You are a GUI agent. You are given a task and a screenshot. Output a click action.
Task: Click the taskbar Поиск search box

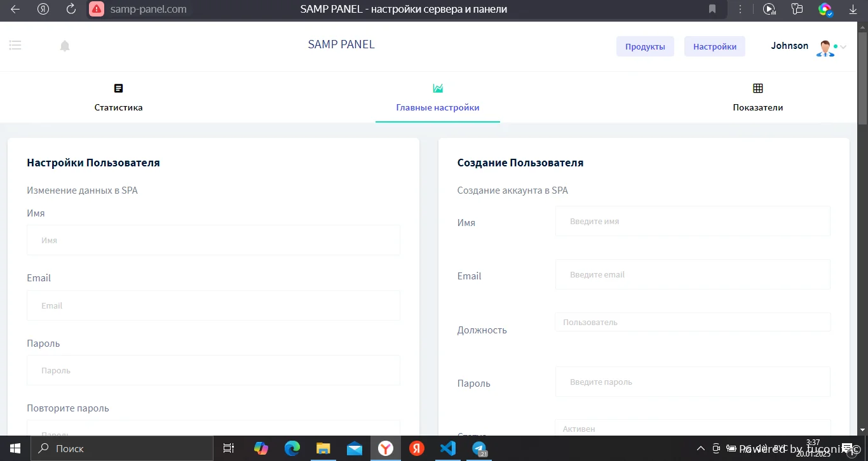click(121, 448)
